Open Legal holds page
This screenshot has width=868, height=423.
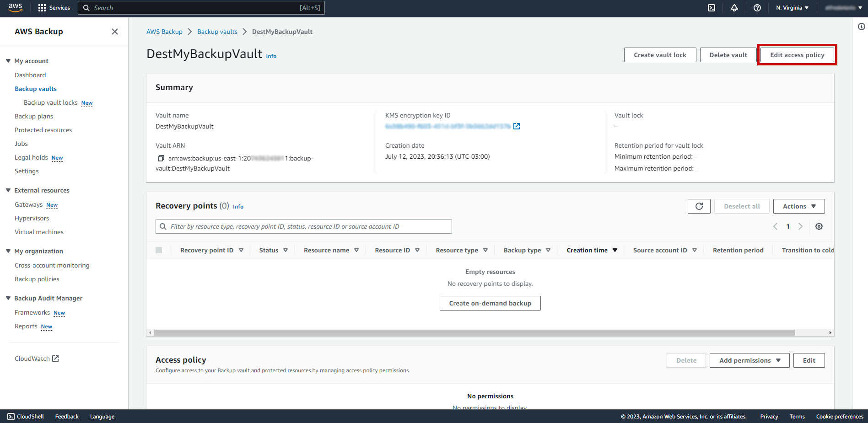pyautogui.click(x=31, y=157)
